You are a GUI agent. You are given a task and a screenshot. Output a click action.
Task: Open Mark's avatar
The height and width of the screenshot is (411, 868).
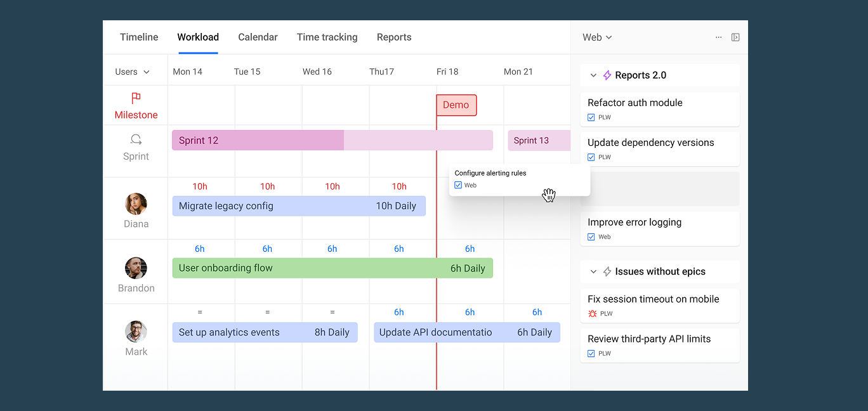(136, 332)
